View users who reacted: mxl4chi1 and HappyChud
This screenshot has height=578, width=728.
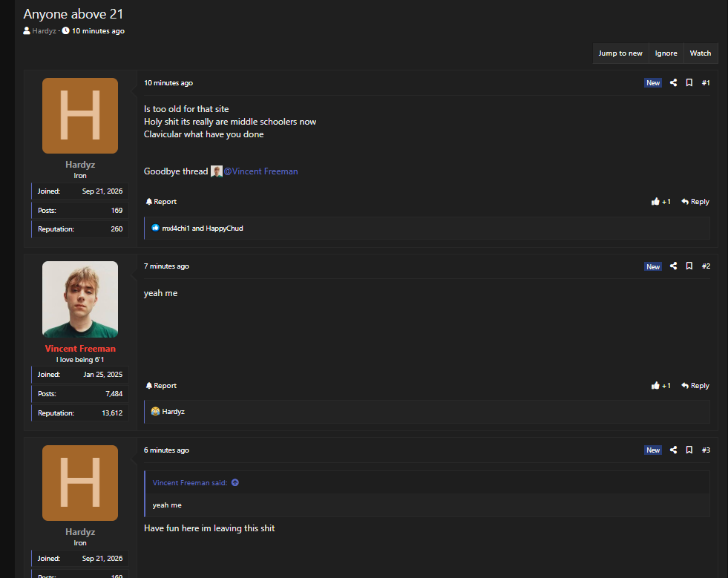[x=203, y=229]
